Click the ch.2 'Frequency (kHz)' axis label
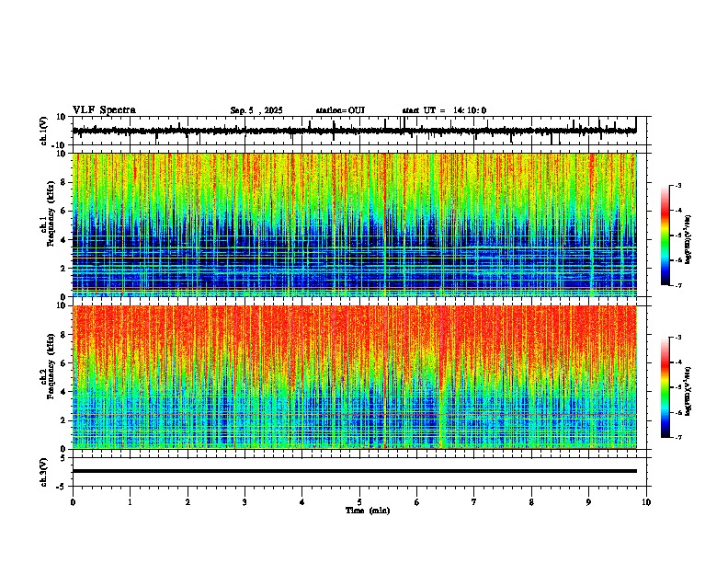 pyautogui.click(x=51, y=366)
